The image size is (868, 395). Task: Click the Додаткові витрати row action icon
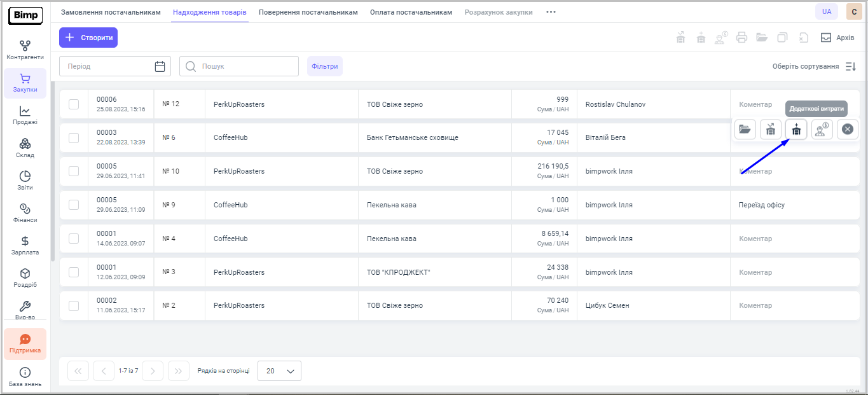pyautogui.click(x=796, y=129)
